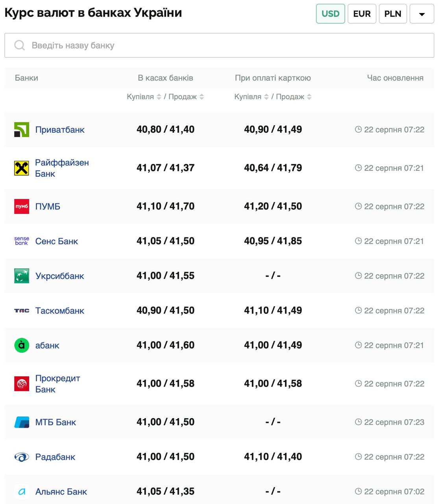Viewport: 444px width, 504px height.
Task: Click the search magnifier icon
Action: [19, 45]
